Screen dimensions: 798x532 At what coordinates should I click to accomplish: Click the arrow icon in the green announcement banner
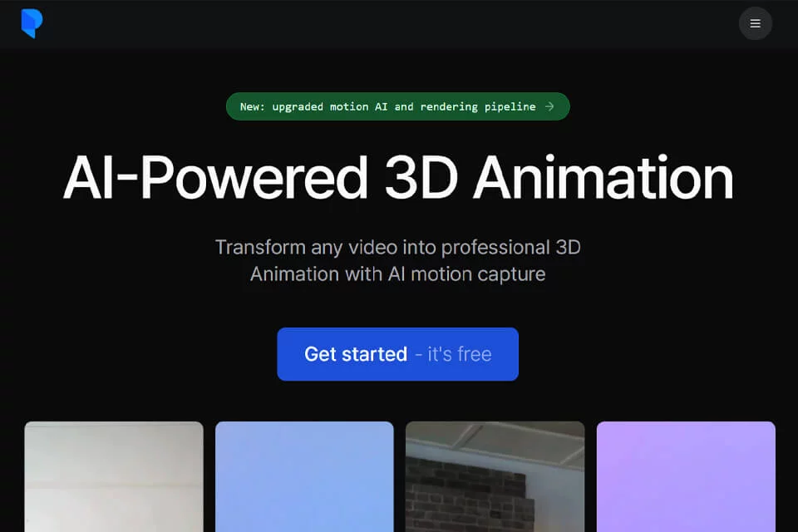[x=549, y=106]
